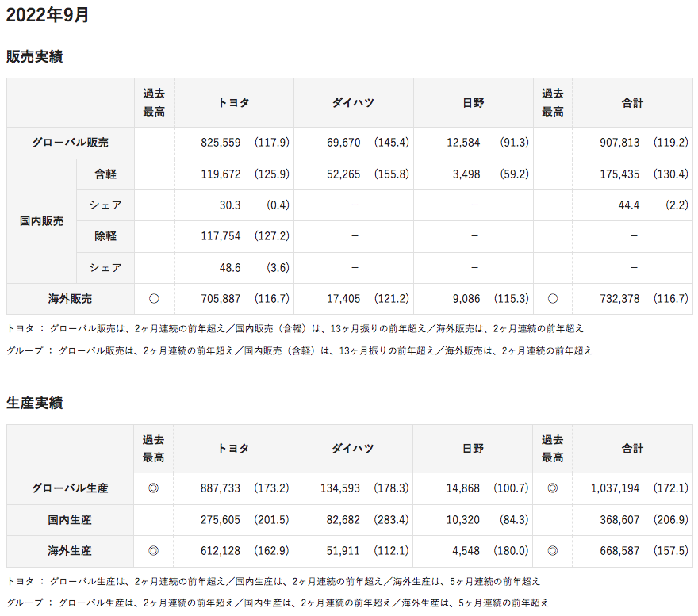Select the total 368,607
Screen dimensions: 698x616
click(619, 520)
